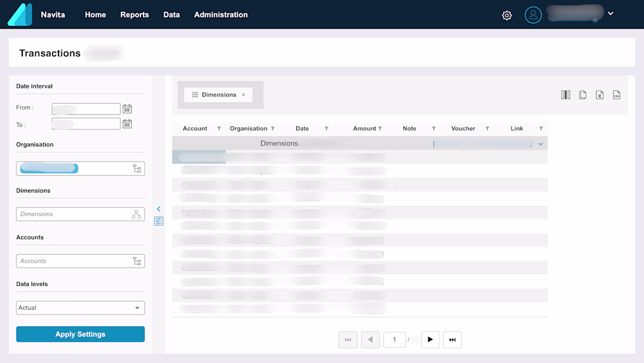The image size is (644, 363).
Task: Open the Dimensions hierarchy selector icon
Action: tap(136, 214)
